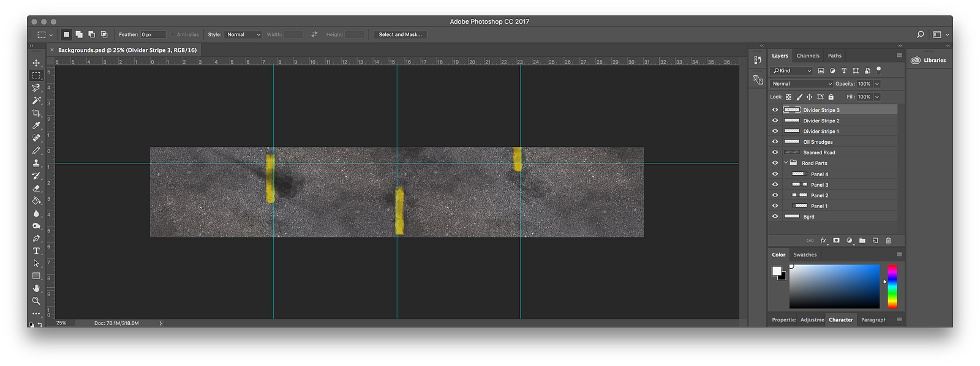Hide the Oil Smudges layer
Image resolution: width=980 pixels, height=366 pixels.
(x=775, y=142)
